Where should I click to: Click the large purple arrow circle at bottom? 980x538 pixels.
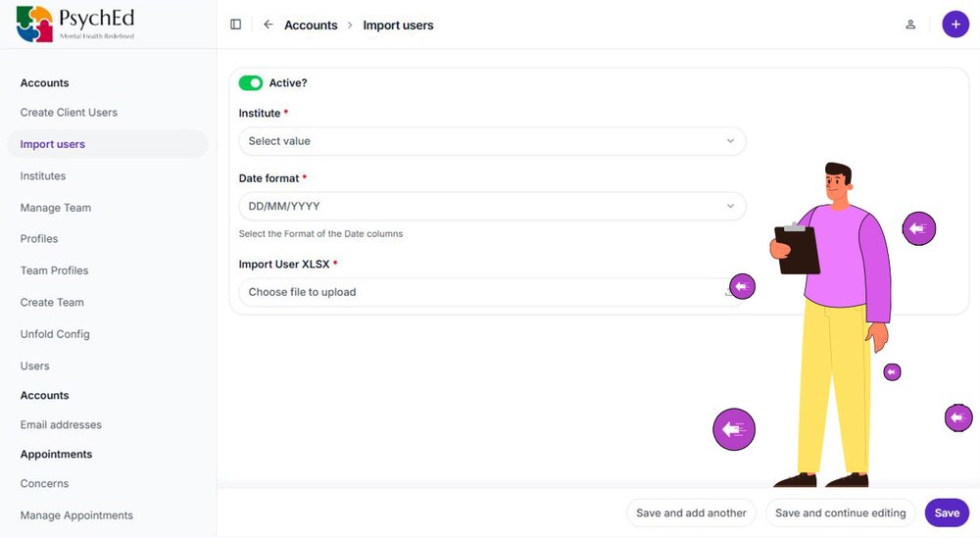pos(734,429)
